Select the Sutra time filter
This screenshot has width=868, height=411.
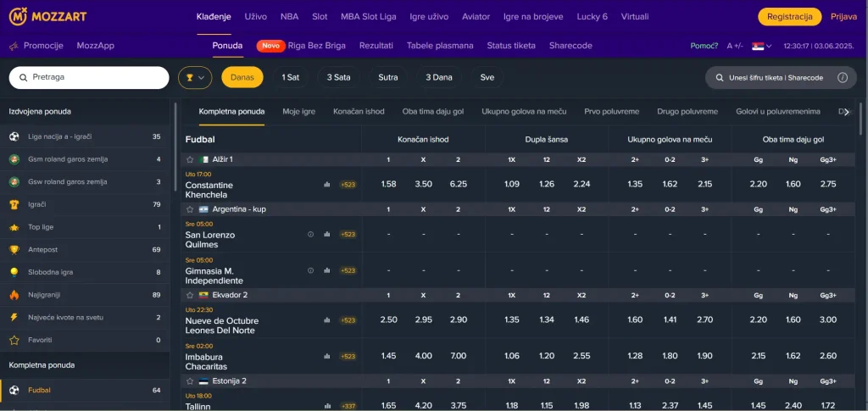[x=388, y=77]
